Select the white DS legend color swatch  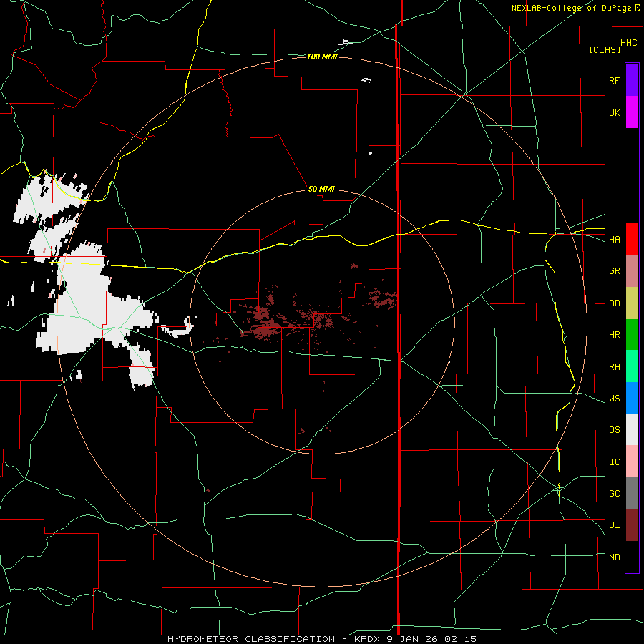632,429
